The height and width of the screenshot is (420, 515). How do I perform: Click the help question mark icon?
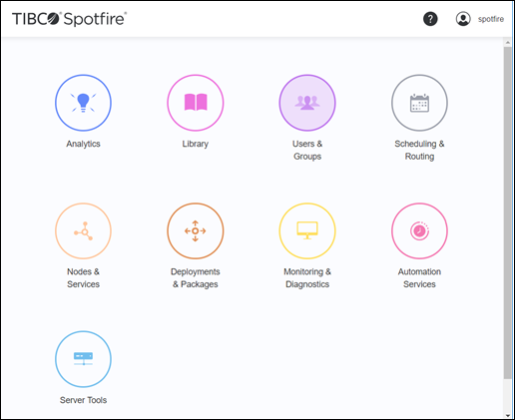pyautogui.click(x=430, y=19)
